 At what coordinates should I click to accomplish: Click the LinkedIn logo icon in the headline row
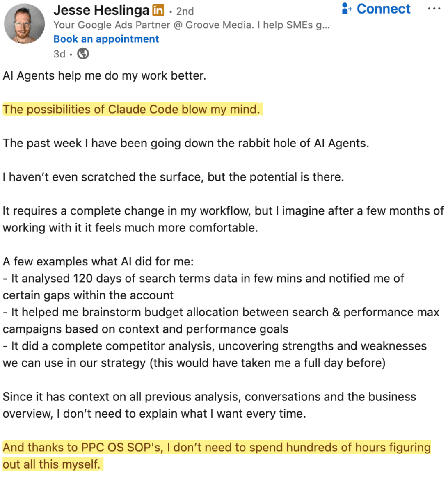pyautogui.click(x=158, y=10)
